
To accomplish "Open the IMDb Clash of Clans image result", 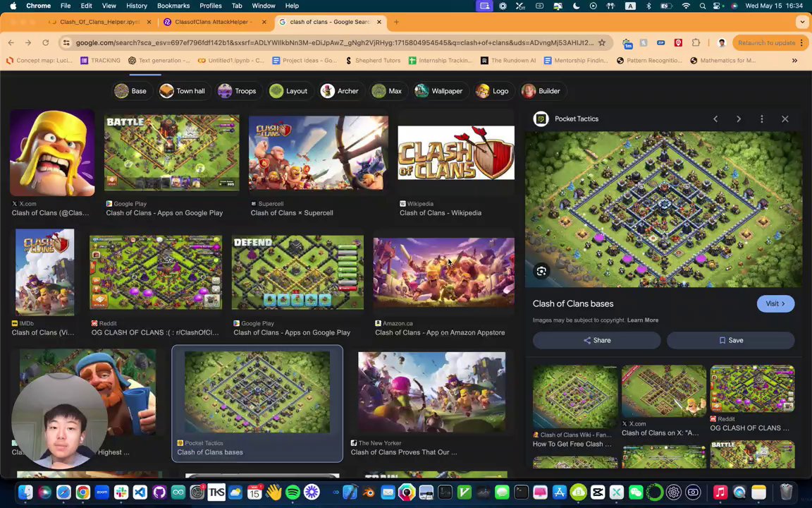I will click(x=45, y=272).
